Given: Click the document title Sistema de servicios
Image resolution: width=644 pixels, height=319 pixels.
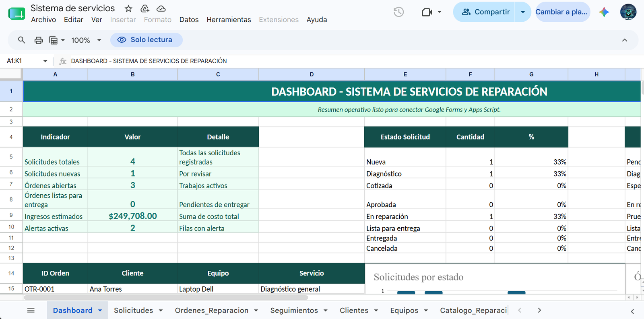Looking at the screenshot, I should (72, 8).
